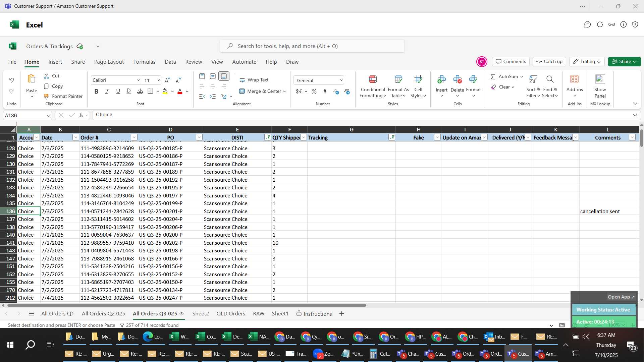Toggle Wrap Text
The height and width of the screenshot is (362, 644).
coord(254,80)
